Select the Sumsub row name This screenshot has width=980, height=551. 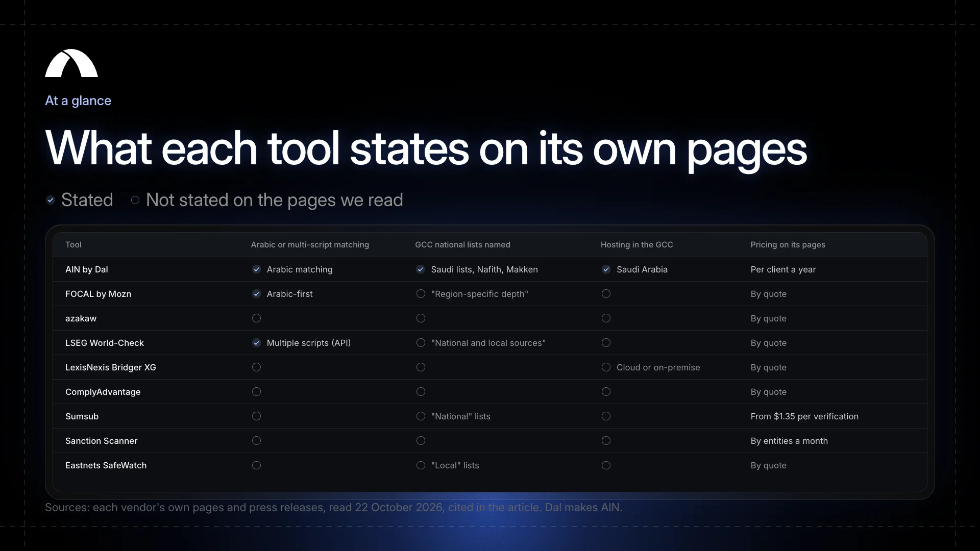[x=82, y=416]
